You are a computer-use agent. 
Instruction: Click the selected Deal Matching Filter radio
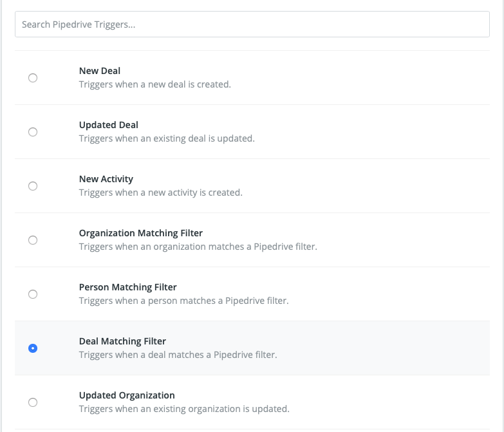[33, 348]
